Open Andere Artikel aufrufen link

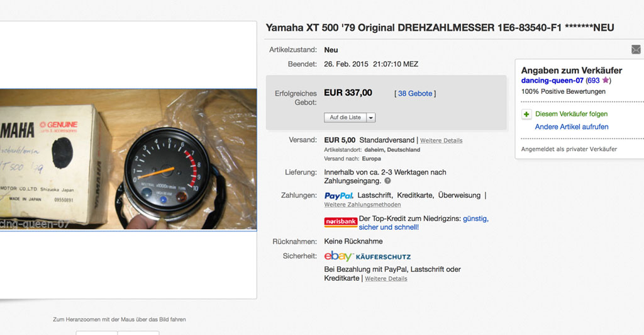pyautogui.click(x=571, y=127)
